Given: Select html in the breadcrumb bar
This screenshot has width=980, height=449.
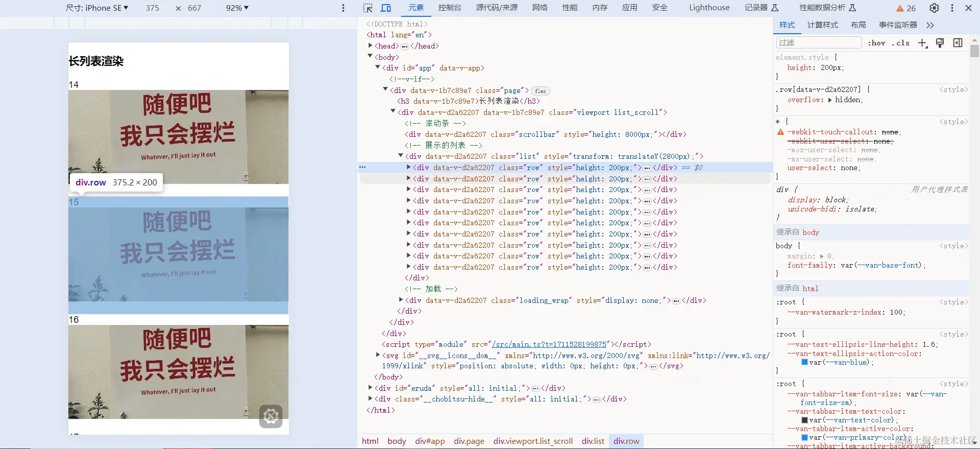Looking at the screenshot, I should (371, 441).
